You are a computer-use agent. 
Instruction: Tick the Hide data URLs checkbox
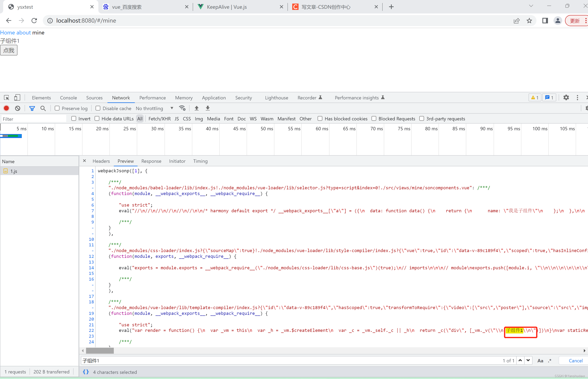(97, 119)
